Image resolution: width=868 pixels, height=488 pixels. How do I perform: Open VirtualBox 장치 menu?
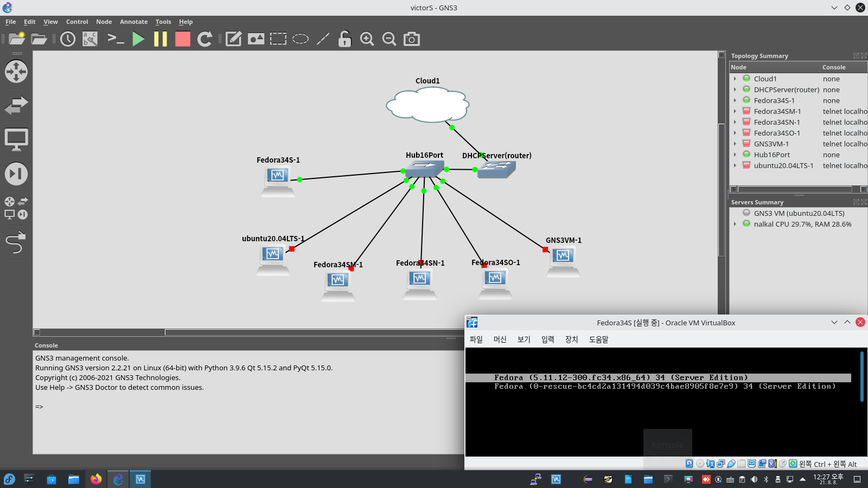(x=572, y=339)
